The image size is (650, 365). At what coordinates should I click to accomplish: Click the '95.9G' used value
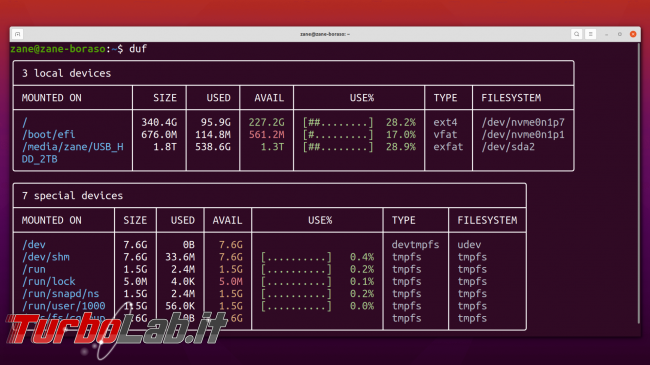coord(216,122)
